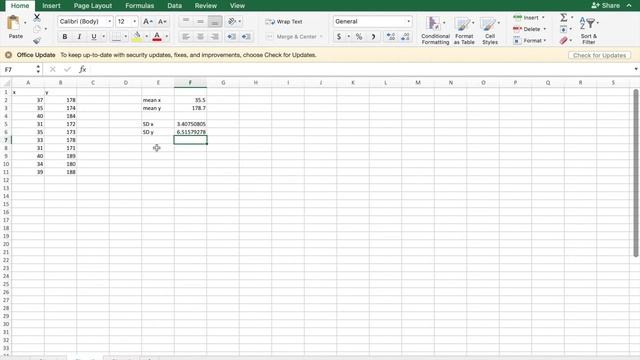Expand the formula bar chevron

pyautogui.click(x=636, y=69)
